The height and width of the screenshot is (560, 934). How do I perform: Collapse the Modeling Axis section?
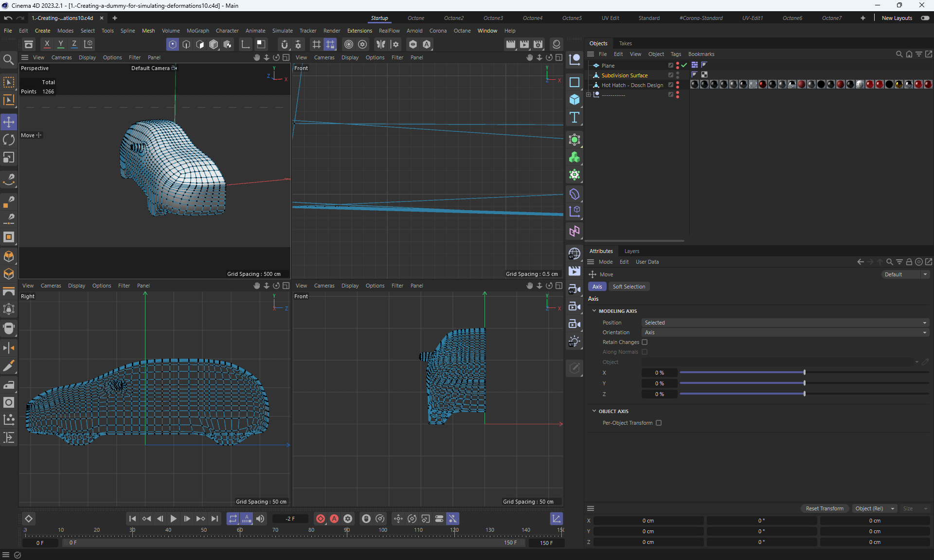tap(594, 311)
